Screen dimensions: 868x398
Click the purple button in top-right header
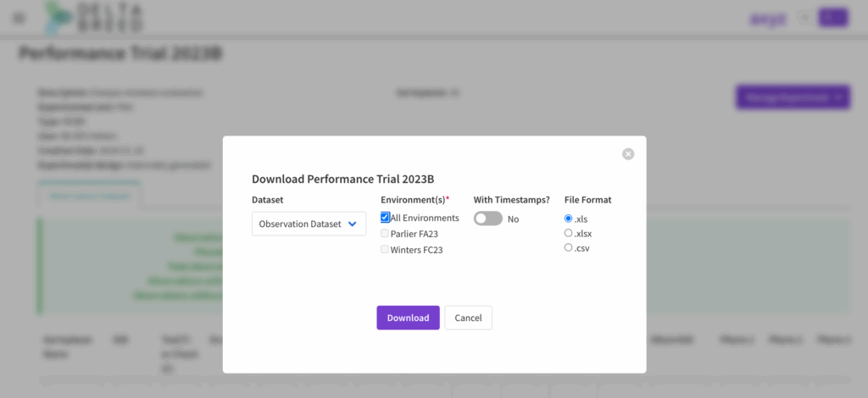832,17
